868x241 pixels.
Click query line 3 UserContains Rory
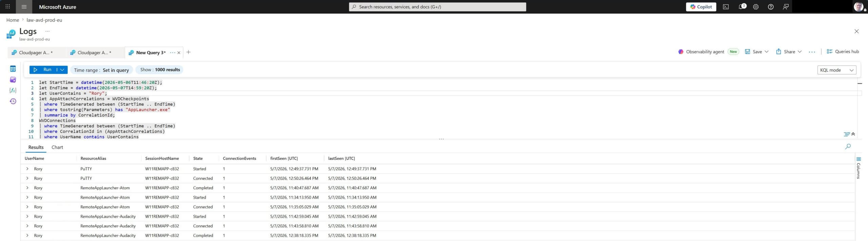73,93
